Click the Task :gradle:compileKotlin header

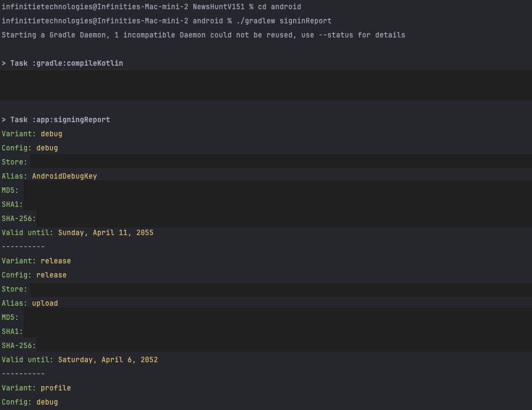pos(62,62)
